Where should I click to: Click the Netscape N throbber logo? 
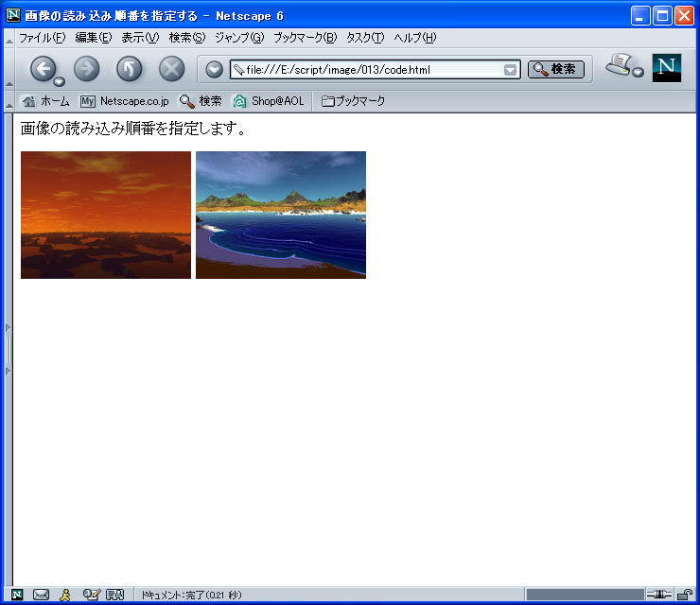point(667,68)
